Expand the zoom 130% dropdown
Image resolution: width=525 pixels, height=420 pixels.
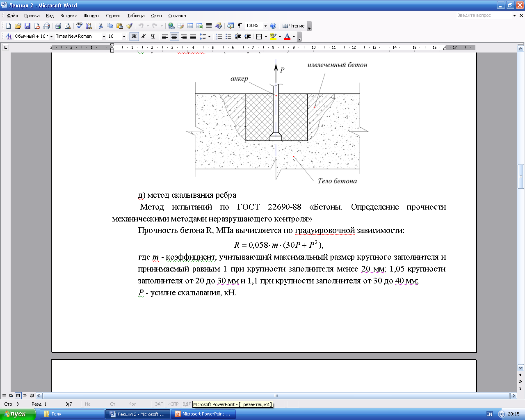[265, 26]
